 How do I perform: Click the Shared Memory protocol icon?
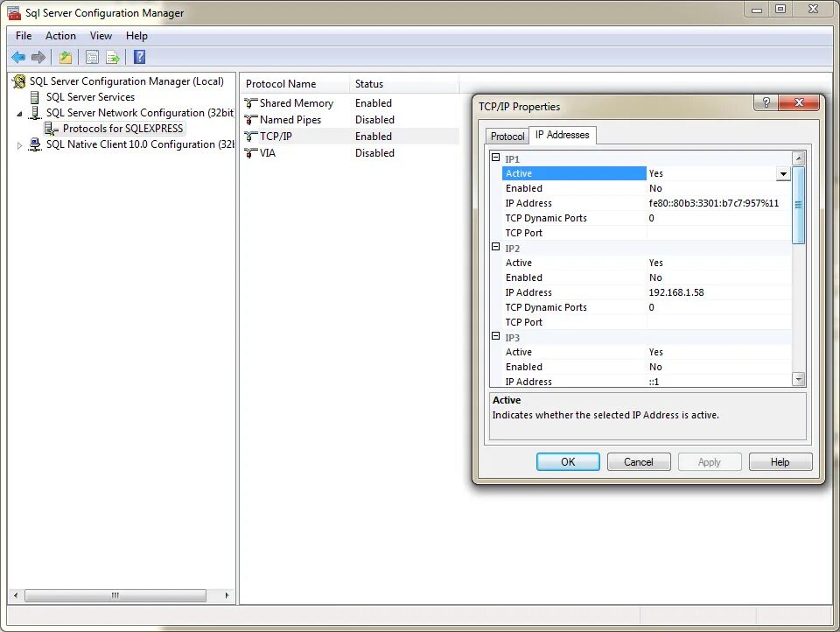tap(251, 103)
